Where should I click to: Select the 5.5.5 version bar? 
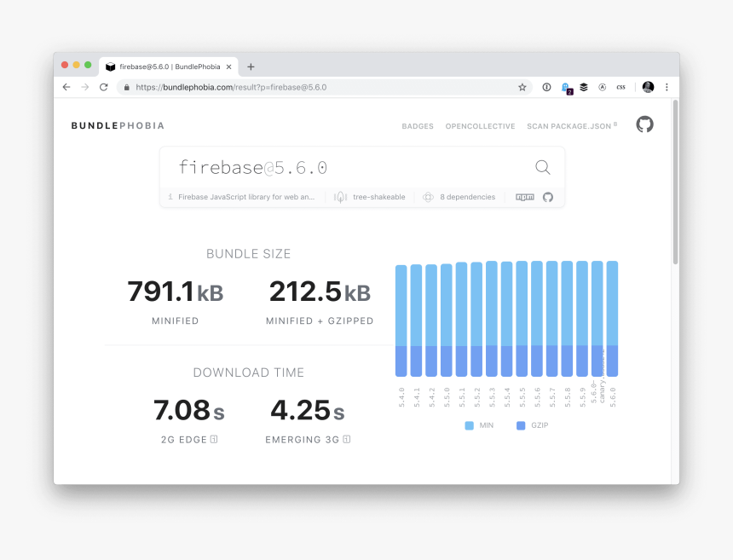(522, 319)
